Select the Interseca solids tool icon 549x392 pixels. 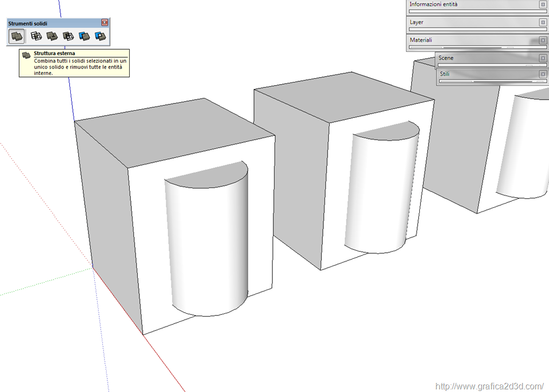(x=36, y=36)
